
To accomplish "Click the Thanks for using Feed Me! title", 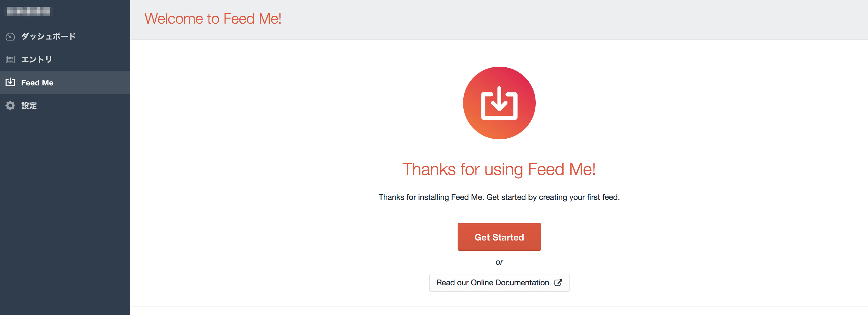I will (x=499, y=169).
